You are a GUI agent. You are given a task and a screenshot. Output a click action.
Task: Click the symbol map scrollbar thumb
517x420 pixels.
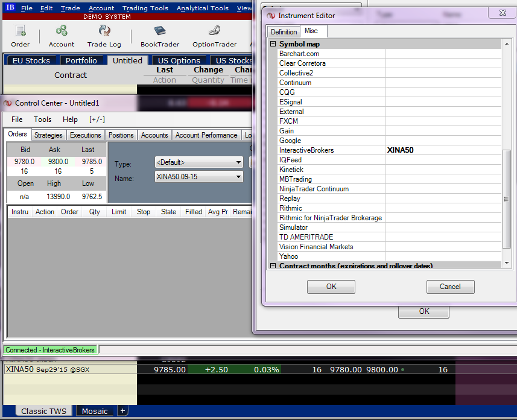pyautogui.click(x=506, y=199)
